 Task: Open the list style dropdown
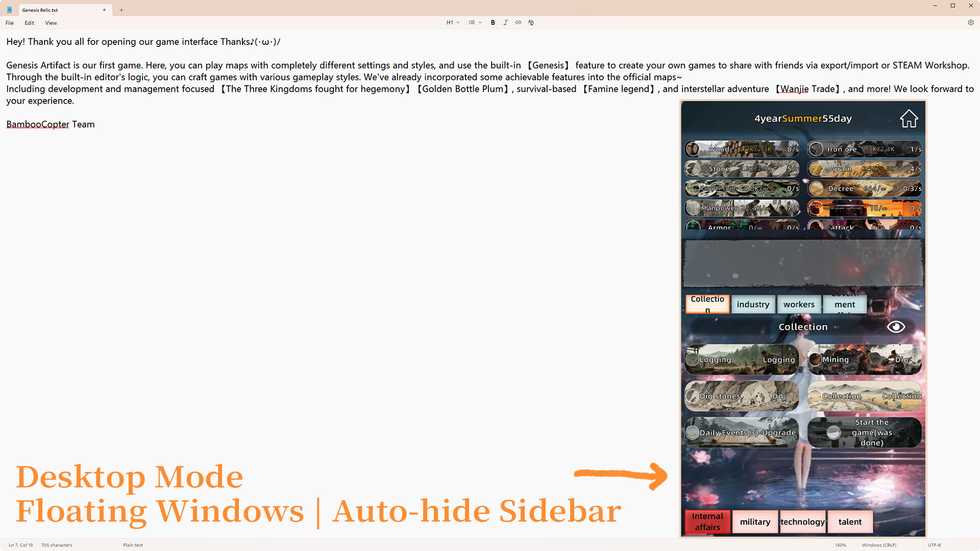click(474, 22)
